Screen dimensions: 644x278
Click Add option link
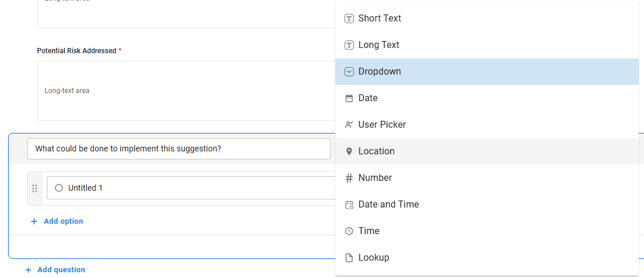[63, 221]
